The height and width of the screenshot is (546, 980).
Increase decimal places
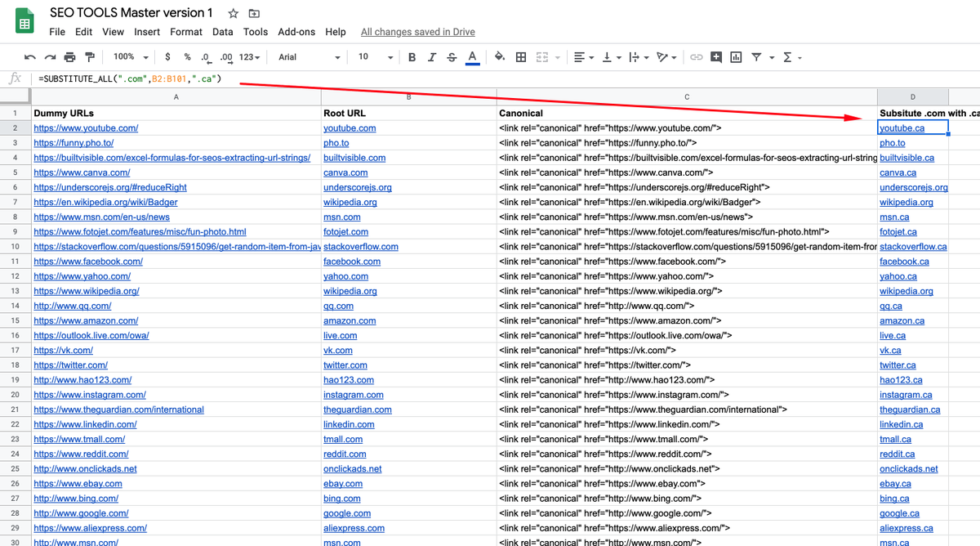pos(226,57)
